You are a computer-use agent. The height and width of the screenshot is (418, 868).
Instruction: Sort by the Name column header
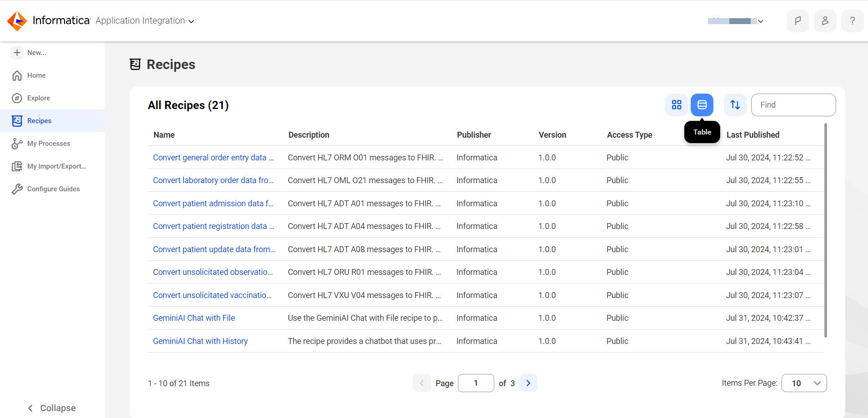pos(164,135)
